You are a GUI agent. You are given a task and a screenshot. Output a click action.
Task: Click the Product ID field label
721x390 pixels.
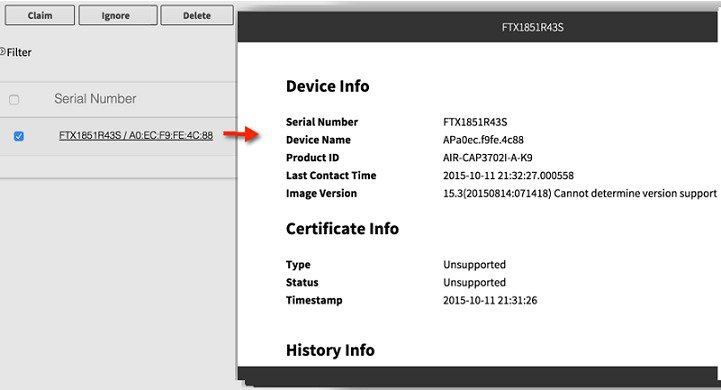[x=313, y=158]
